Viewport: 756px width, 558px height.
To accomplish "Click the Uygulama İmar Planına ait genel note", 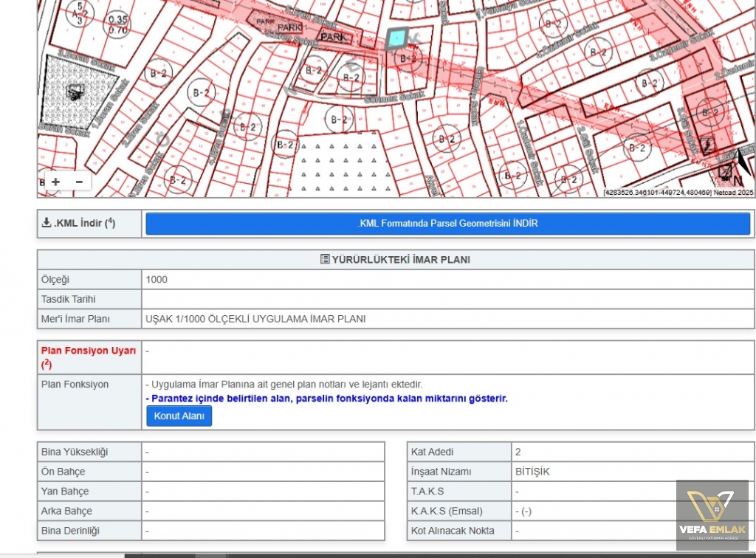I will tap(284, 385).
